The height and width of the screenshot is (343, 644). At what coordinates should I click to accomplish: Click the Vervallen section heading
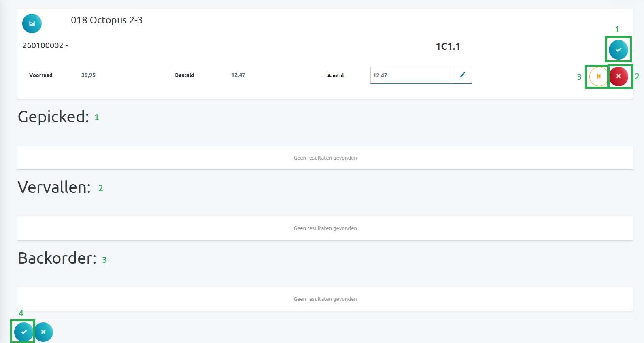54,187
